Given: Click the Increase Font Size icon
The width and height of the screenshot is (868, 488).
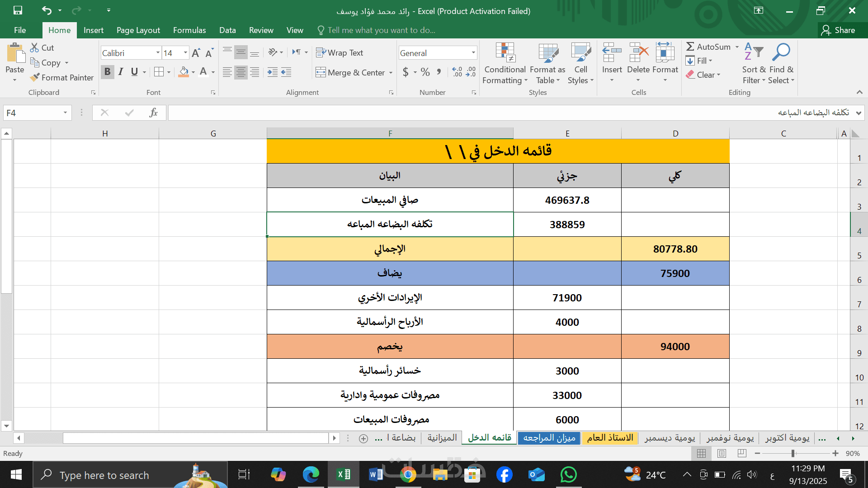Looking at the screenshot, I should 196,53.
